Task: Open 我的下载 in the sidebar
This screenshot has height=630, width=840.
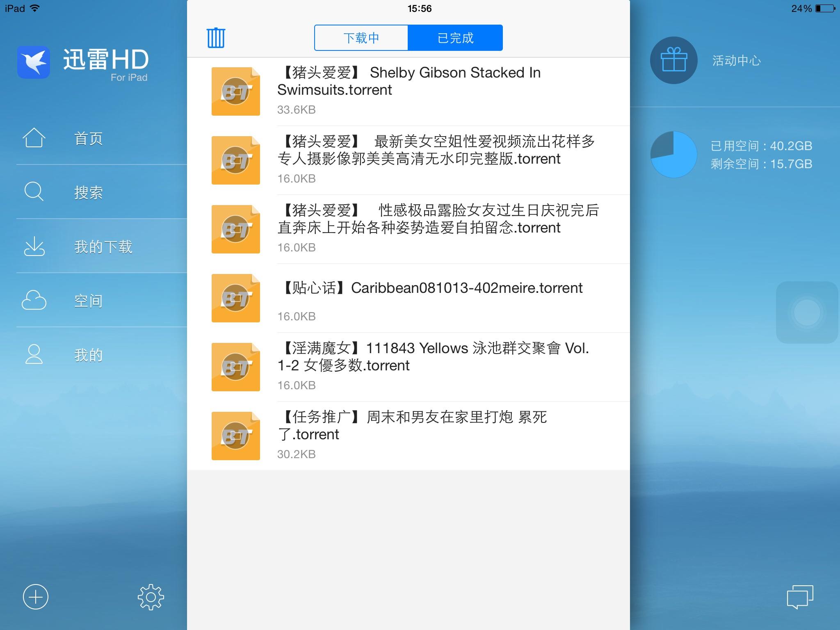Action: 103,247
